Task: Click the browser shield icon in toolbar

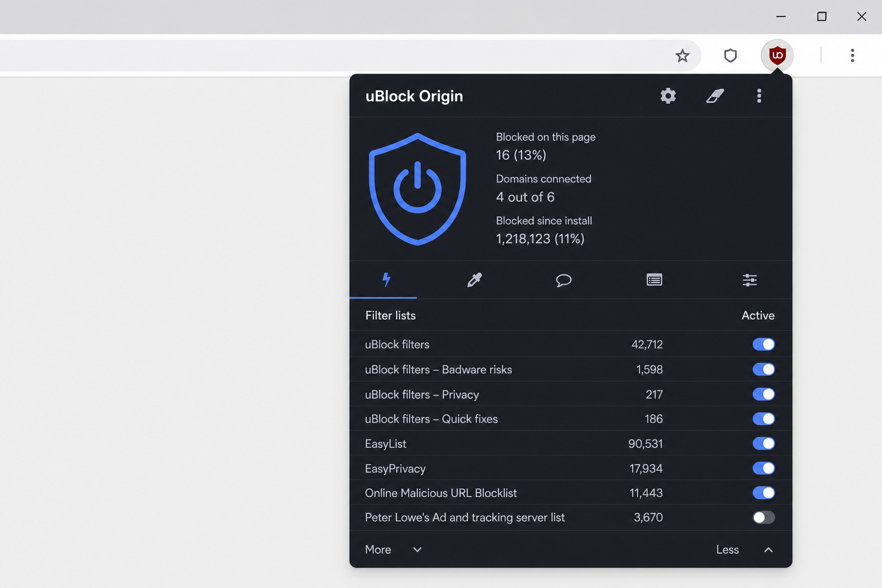Action: (x=730, y=56)
